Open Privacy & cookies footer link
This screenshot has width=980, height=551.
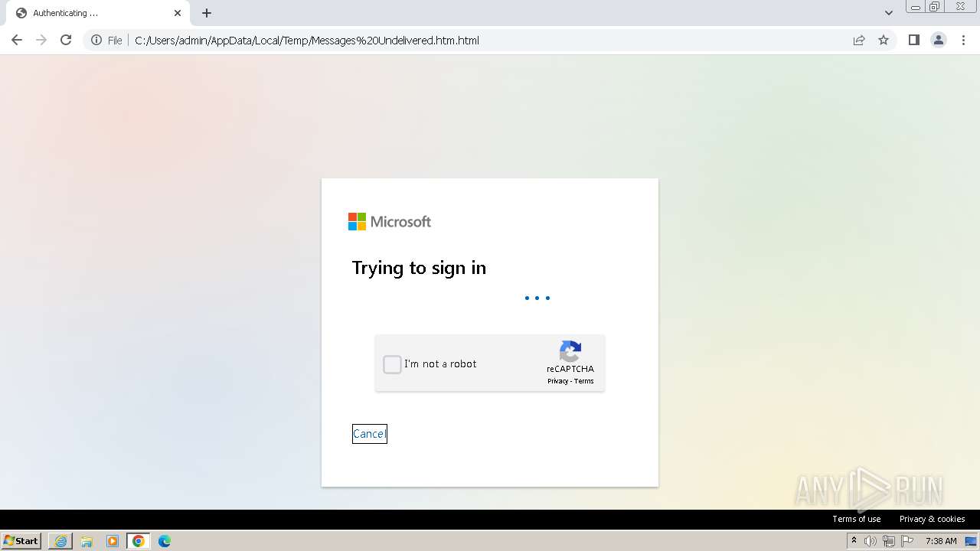click(932, 519)
